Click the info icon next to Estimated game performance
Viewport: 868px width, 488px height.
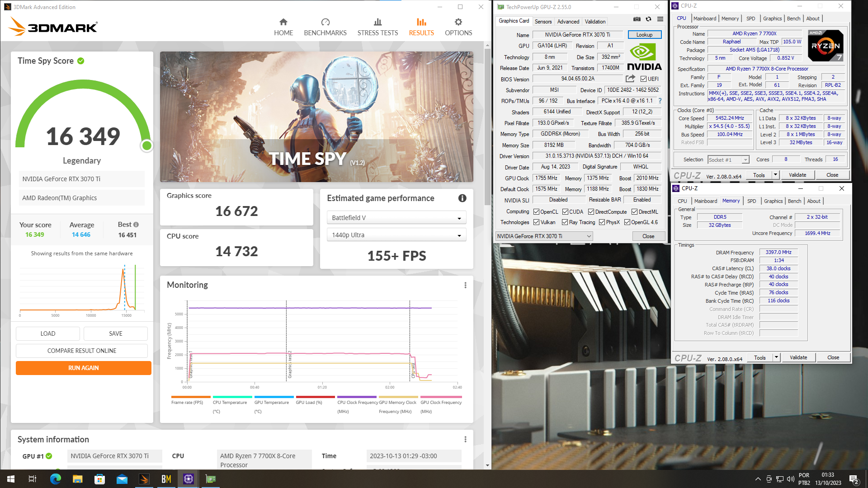point(462,198)
